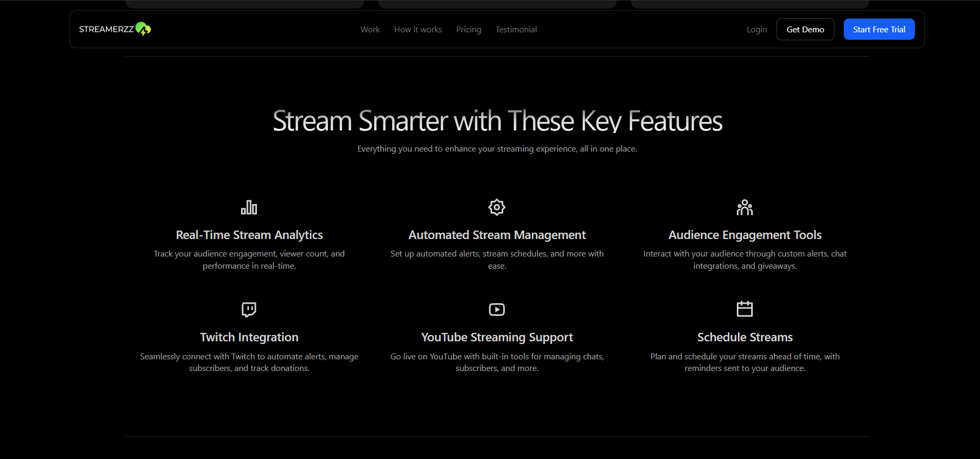The height and width of the screenshot is (459, 980).
Task: Click the 'Track your audience engagement' description
Action: [x=250, y=260]
